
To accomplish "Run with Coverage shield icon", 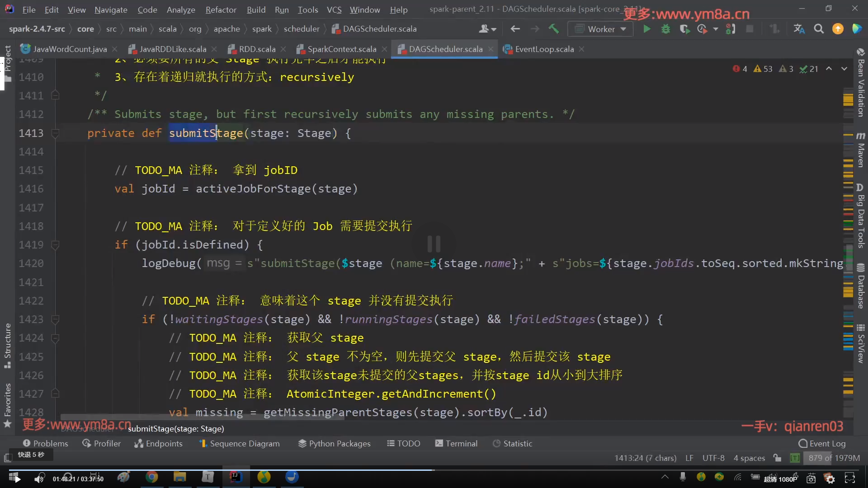I will tap(684, 29).
